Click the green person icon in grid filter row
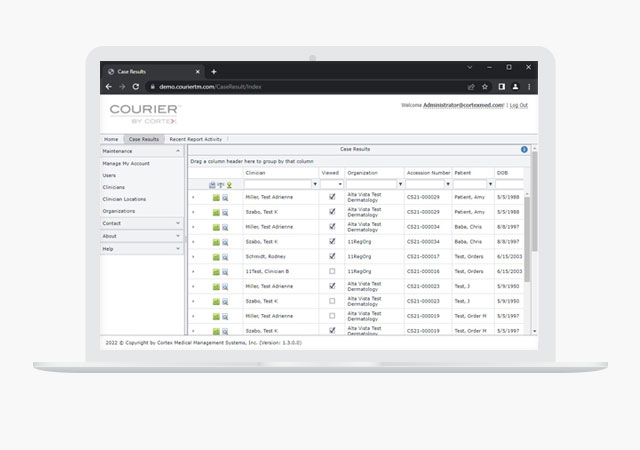 (229, 185)
